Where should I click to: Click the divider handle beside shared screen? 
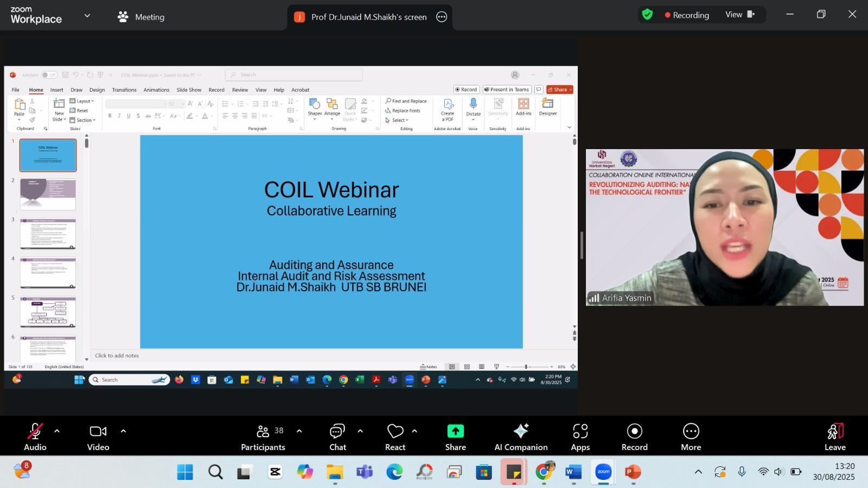[x=582, y=245]
